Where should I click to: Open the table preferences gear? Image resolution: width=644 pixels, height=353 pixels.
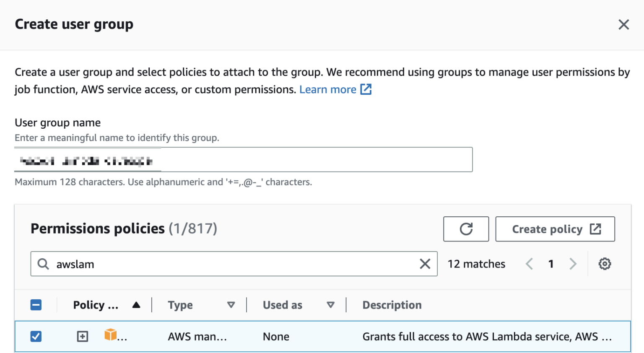pos(605,264)
